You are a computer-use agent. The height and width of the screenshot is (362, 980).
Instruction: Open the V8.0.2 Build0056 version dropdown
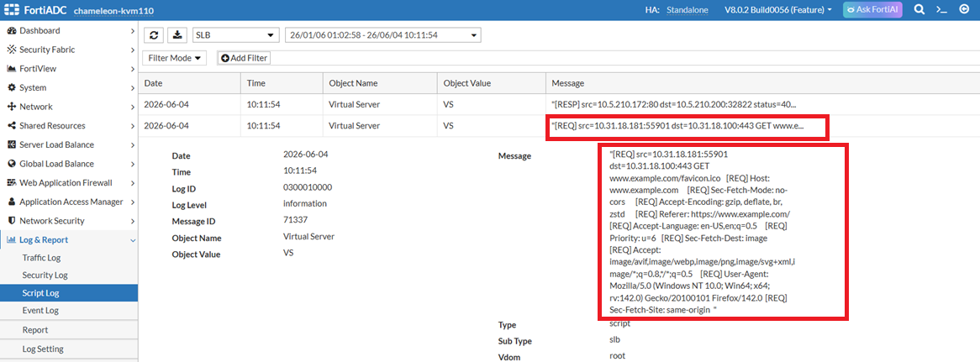778,10
